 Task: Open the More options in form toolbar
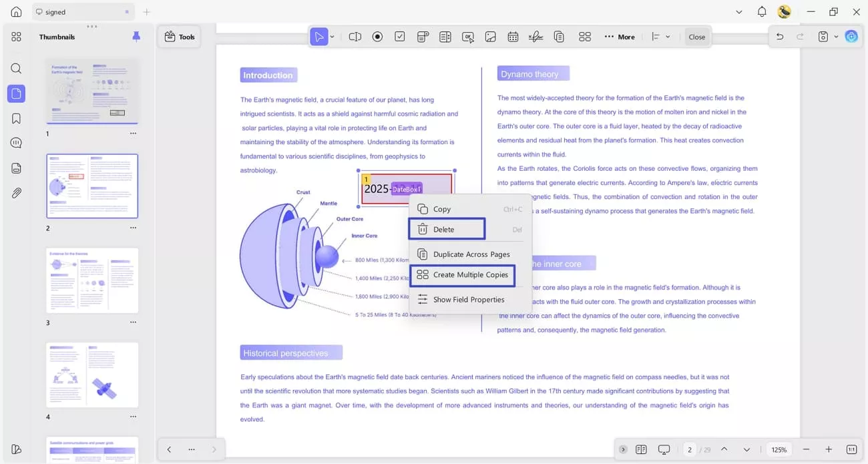(x=620, y=37)
